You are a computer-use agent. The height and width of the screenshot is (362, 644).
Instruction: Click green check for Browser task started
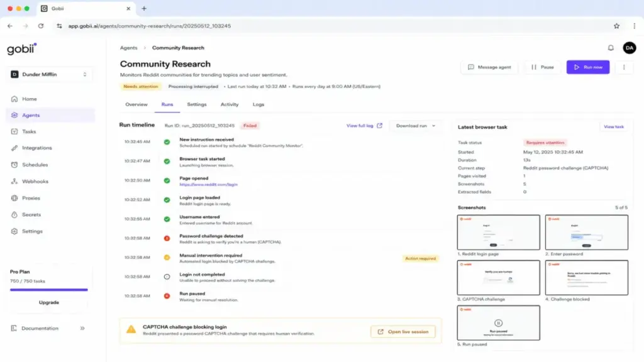click(x=167, y=162)
